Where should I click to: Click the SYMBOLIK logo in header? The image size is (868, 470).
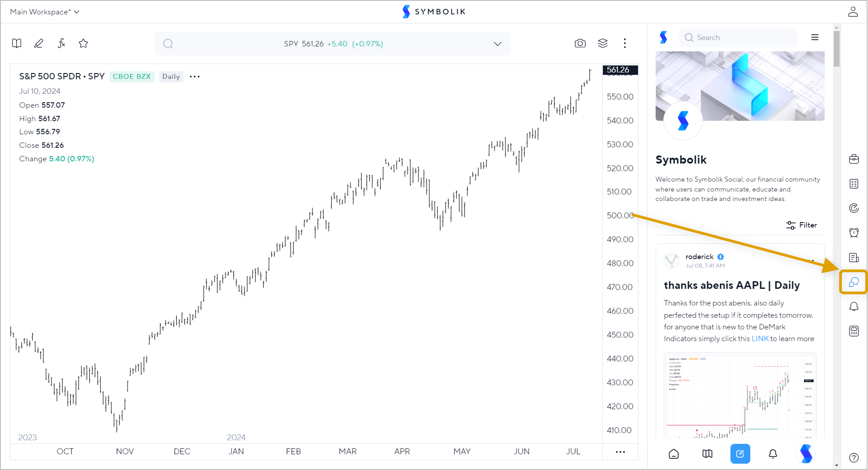pyautogui.click(x=434, y=12)
